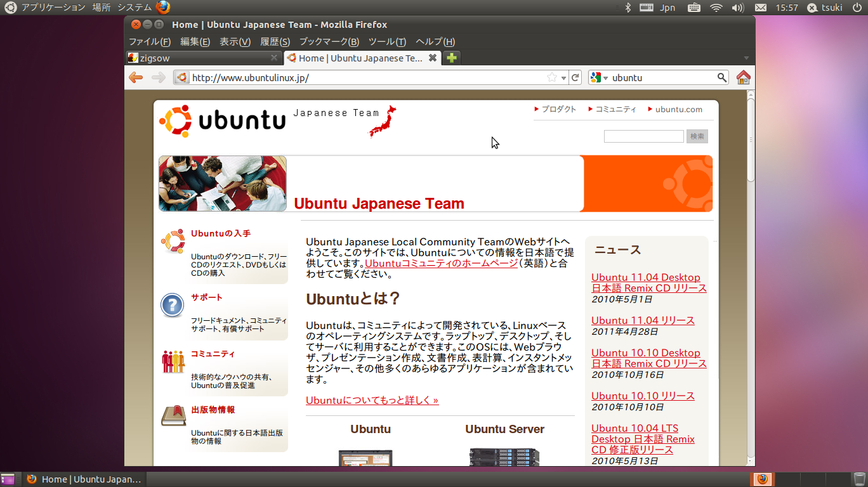Open the tsuki user menu
Image resolution: width=868 pixels, height=487 pixels.
(x=825, y=8)
